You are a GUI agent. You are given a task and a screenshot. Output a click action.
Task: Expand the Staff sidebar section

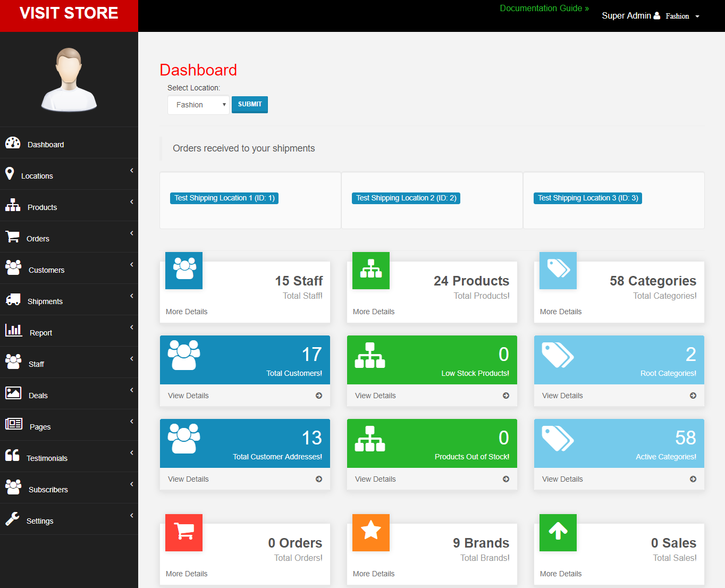(36, 364)
